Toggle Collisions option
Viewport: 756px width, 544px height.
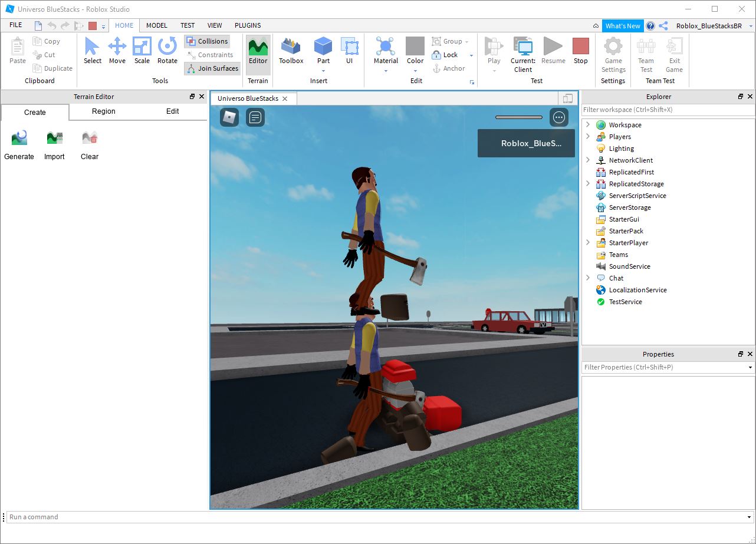(x=207, y=41)
